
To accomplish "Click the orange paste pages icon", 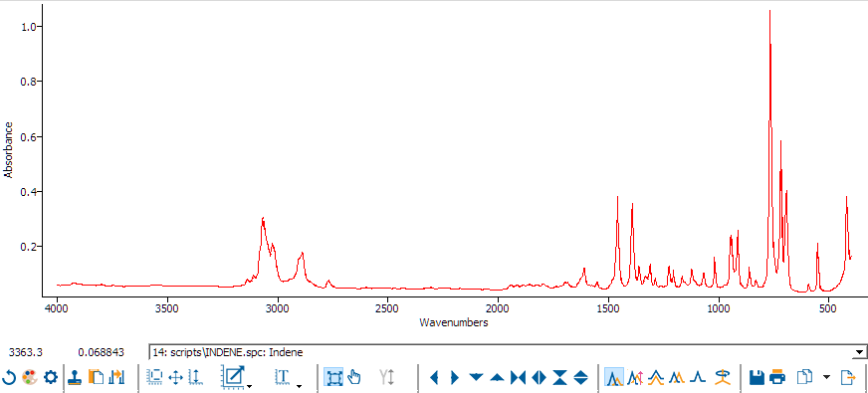I will [x=97, y=378].
